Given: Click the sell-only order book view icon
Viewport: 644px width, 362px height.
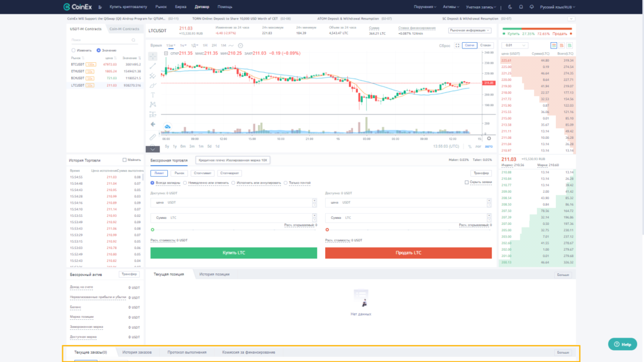Looking at the screenshot, I should (x=562, y=45).
